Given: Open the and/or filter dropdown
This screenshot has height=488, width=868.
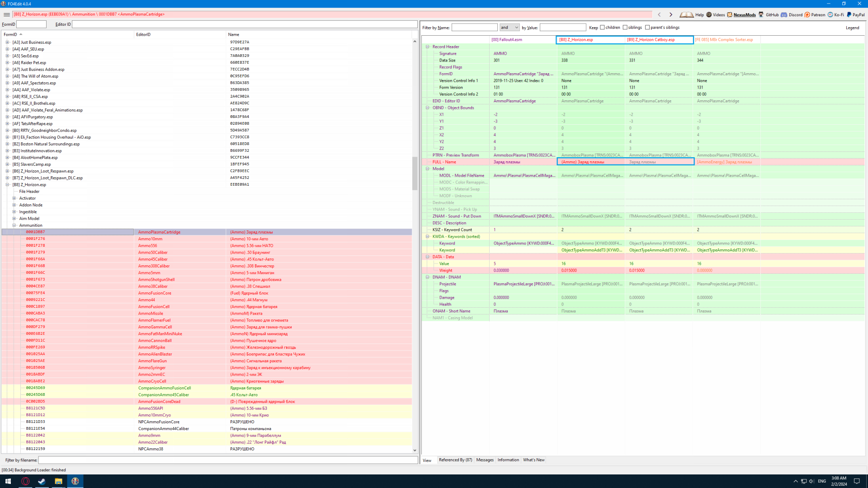Looking at the screenshot, I should tap(509, 28).
